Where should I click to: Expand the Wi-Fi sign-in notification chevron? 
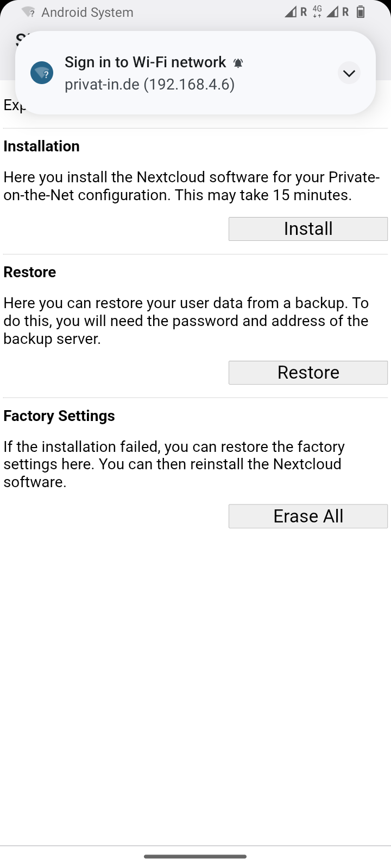(x=349, y=73)
